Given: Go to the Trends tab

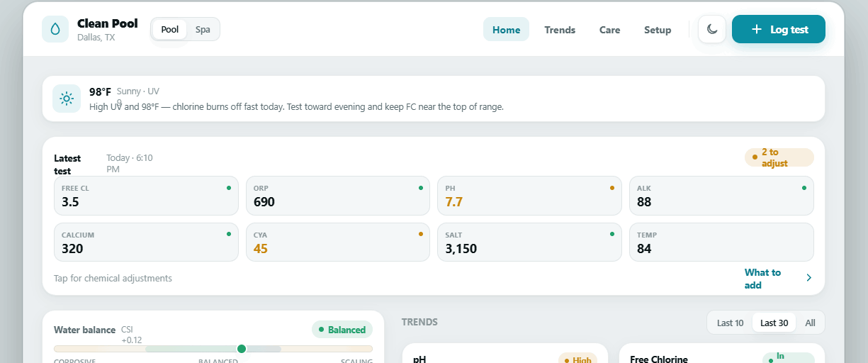Looking at the screenshot, I should [x=560, y=29].
